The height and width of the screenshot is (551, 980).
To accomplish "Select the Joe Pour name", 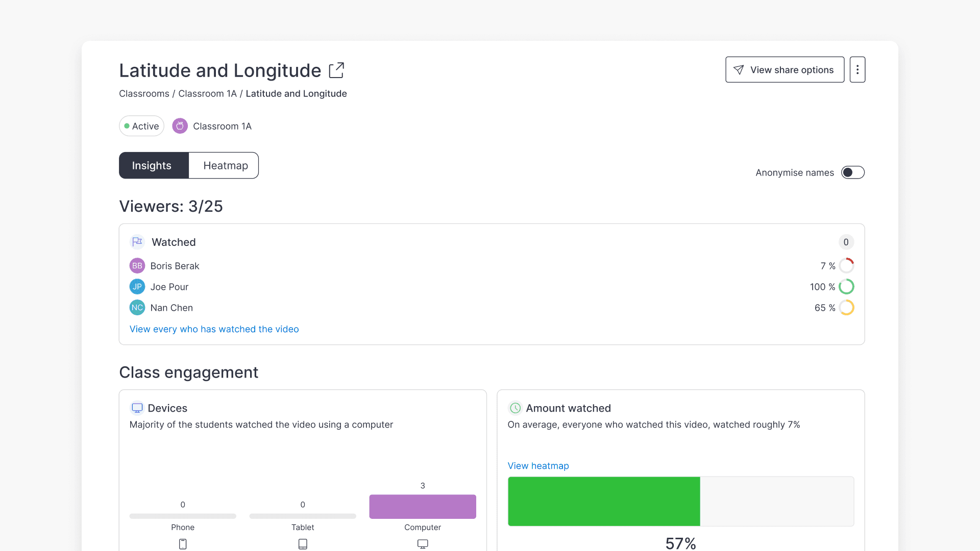I will tap(169, 287).
